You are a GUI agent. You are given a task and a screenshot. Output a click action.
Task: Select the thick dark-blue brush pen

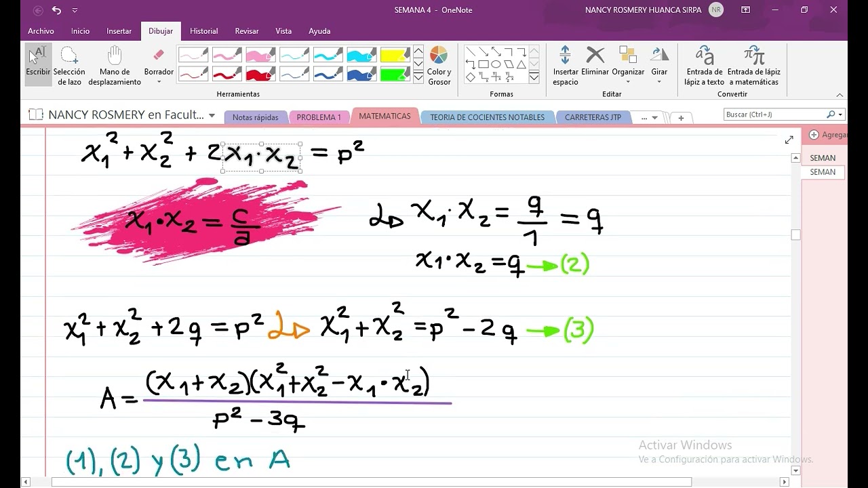click(361, 74)
